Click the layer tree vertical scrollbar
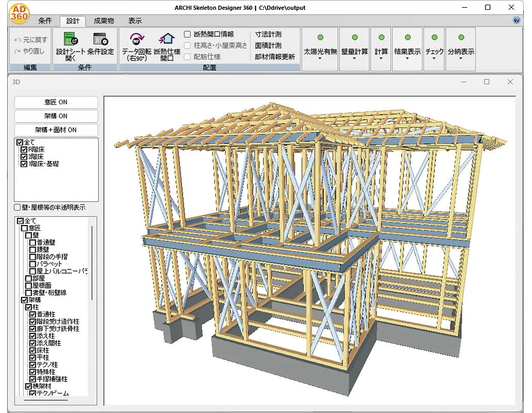This screenshot has width=532, height=413. tap(92, 263)
